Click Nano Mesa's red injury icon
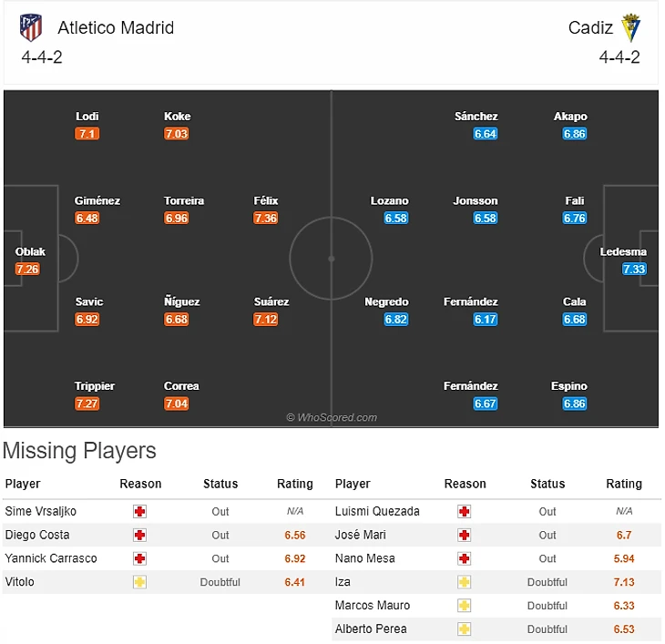 coord(465,558)
